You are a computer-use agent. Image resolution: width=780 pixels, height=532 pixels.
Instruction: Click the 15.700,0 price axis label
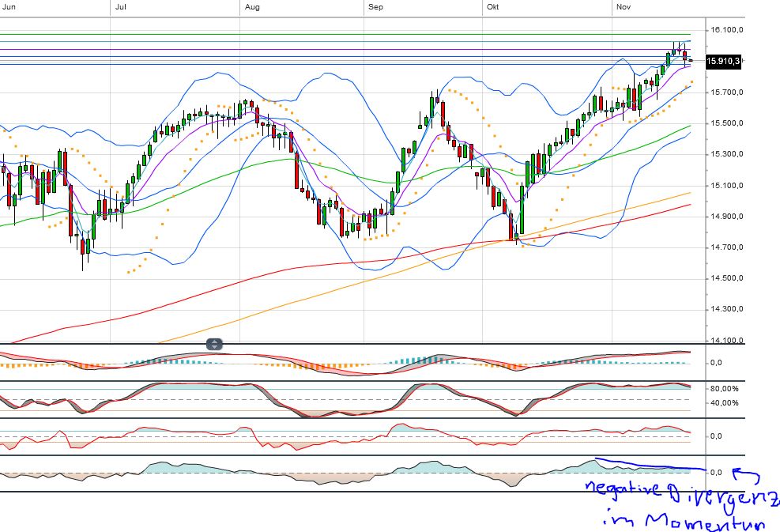pos(727,92)
